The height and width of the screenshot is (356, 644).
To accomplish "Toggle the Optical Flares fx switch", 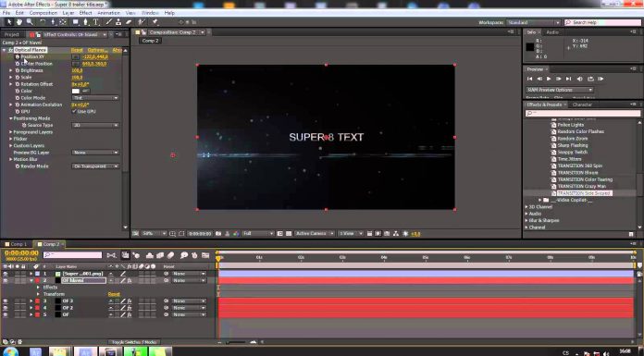I will point(10,50).
